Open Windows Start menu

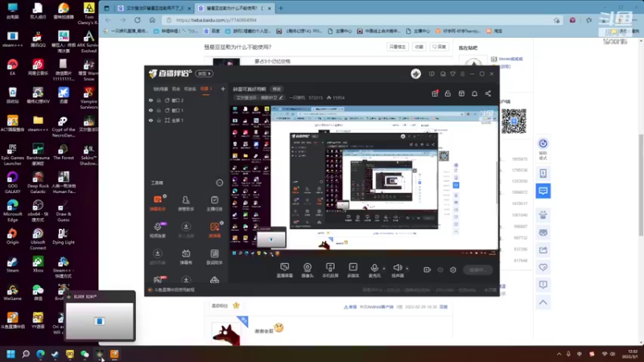click(x=10, y=354)
